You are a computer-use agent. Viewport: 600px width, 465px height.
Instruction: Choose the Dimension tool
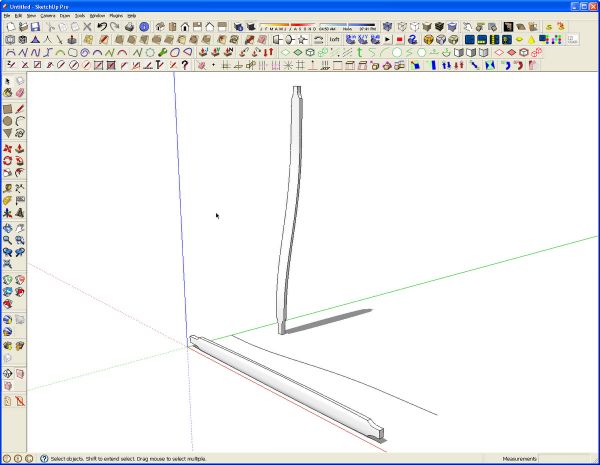coord(20,188)
